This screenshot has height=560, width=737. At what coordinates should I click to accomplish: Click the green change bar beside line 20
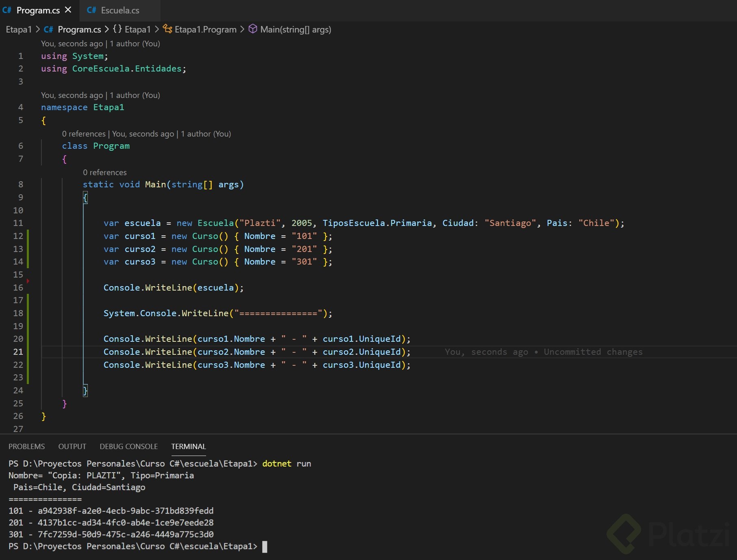28,339
